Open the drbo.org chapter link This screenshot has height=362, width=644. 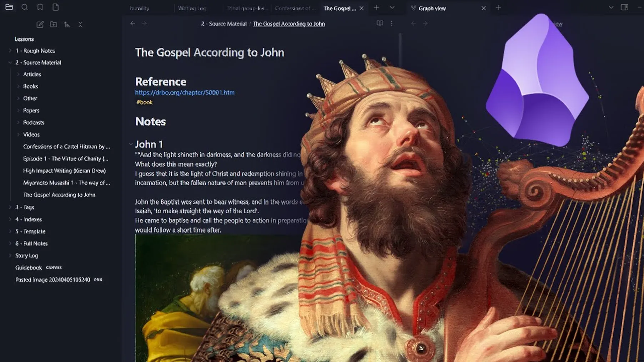coord(185,92)
